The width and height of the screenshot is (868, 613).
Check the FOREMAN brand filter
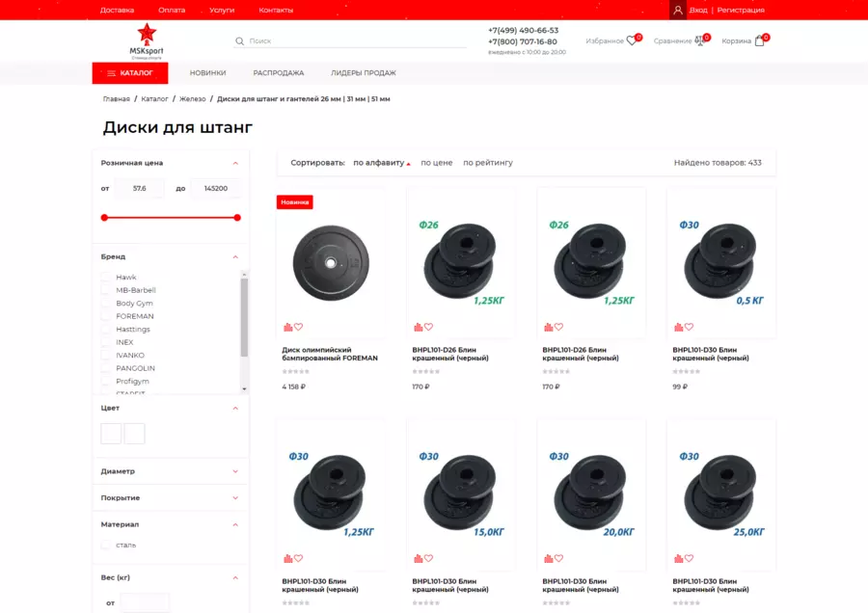(x=106, y=316)
